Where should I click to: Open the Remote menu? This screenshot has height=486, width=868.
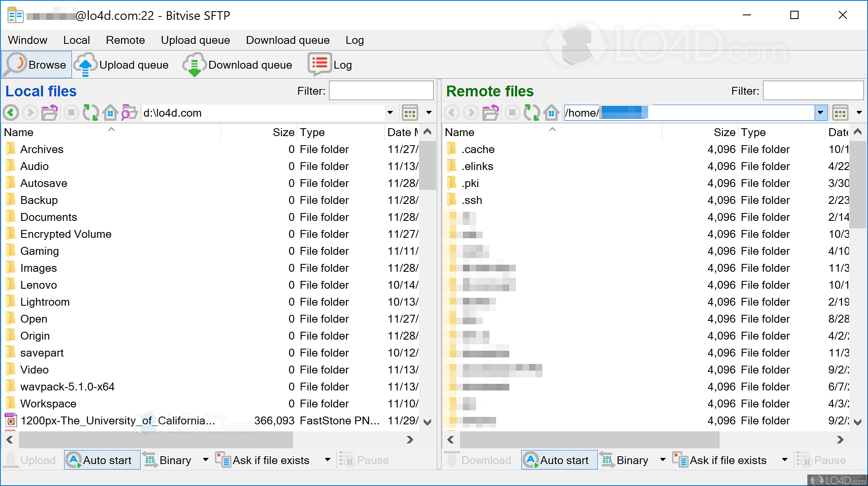pos(125,40)
